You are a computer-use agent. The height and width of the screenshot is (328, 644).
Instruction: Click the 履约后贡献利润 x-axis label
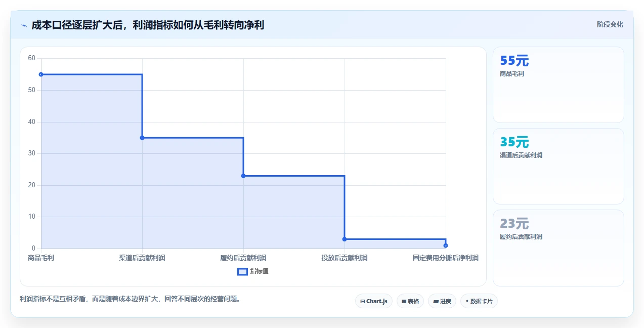click(x=243, y=258)
